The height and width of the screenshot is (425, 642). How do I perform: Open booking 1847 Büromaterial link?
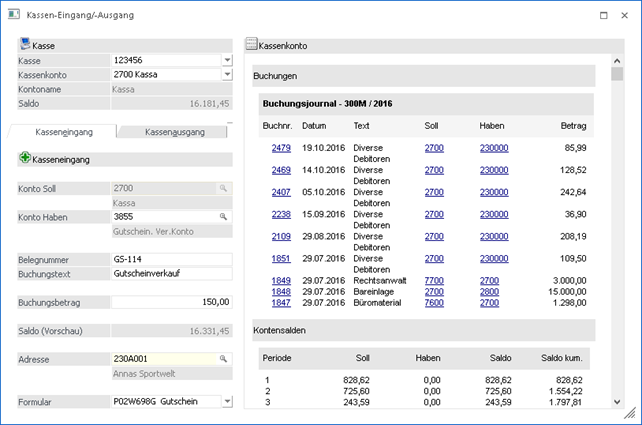[281, 302]
